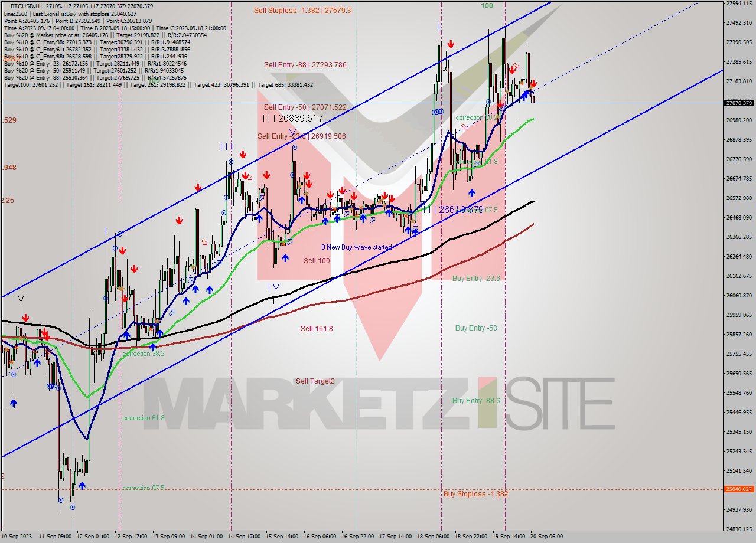
Task: Click '10 Sep 2023' on time axis
Action: pyautogui.click(x=17, y=537)
